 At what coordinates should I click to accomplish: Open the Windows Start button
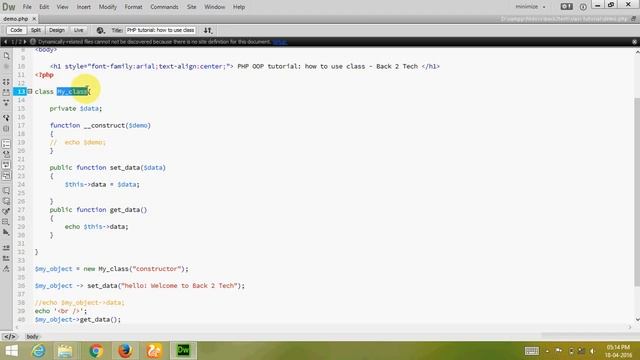(11, 351)
